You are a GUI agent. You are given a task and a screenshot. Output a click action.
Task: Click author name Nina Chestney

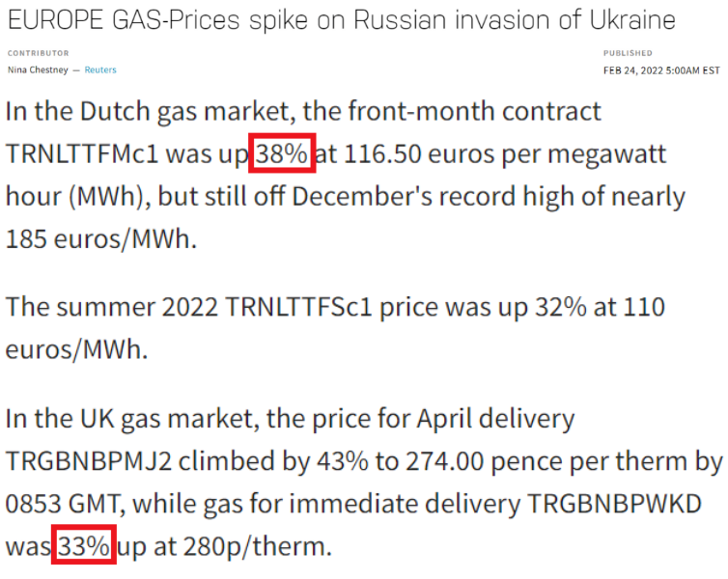[37, 70]
